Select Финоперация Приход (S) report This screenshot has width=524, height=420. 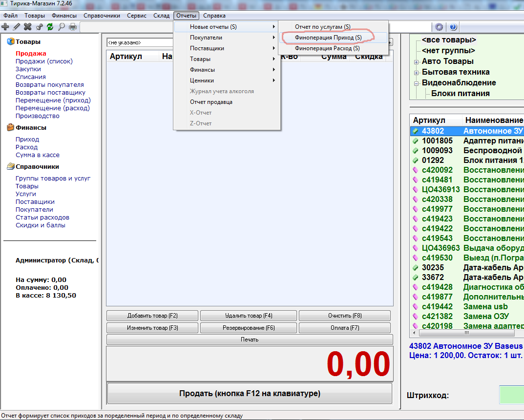click(333, 38)
